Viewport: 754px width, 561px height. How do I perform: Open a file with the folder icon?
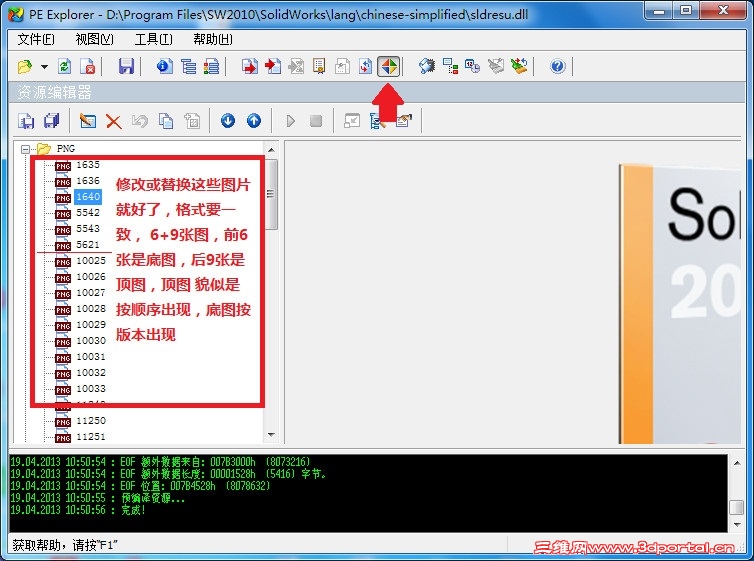pos(25,66)
